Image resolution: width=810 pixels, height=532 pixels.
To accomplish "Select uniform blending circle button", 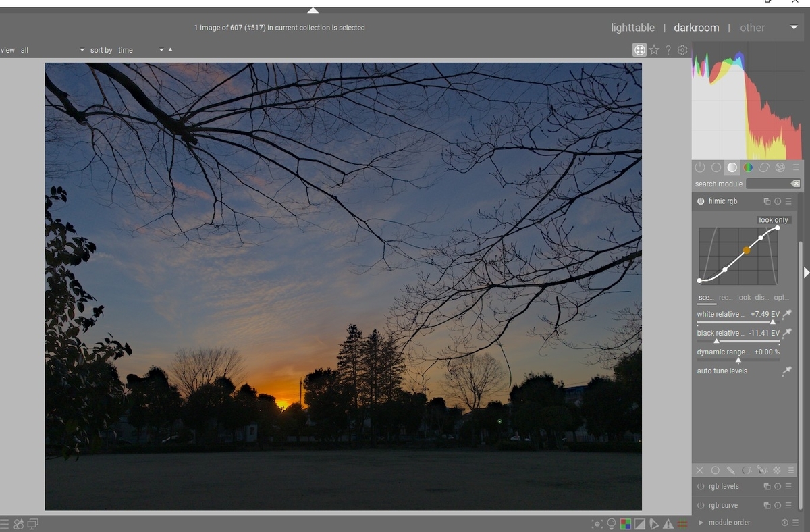I will coord(715,470).
